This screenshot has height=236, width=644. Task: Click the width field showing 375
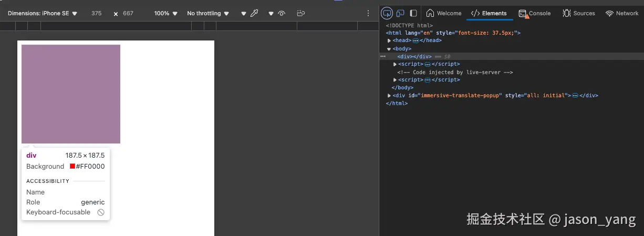click(x=97, y=13)
